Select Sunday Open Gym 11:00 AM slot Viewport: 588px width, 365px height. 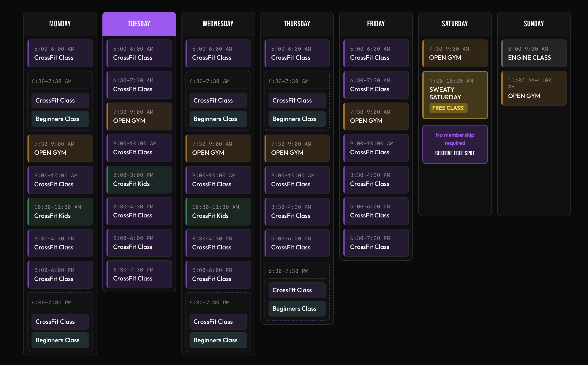[x=534, y=88]
